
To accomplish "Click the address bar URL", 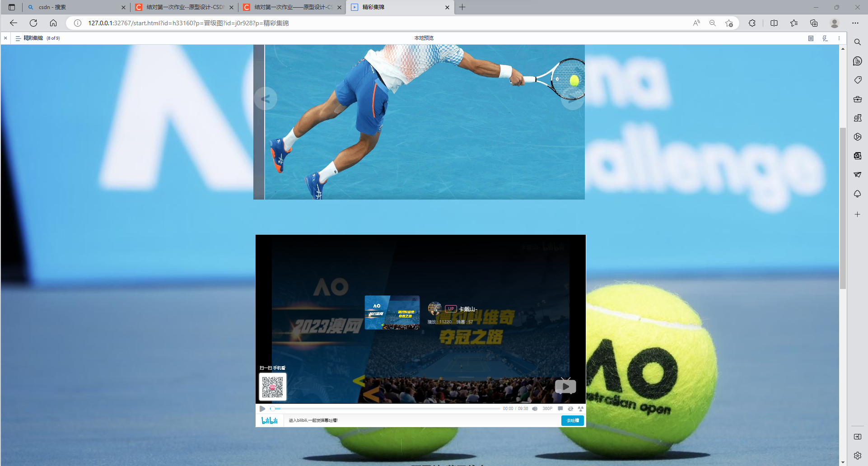I will [x=188, y=23].
